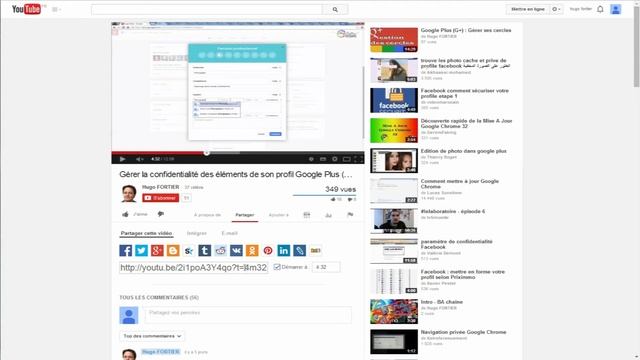Open the notifications bell
The width and height of the screenshot is (640, 360).
coord(600,9)
